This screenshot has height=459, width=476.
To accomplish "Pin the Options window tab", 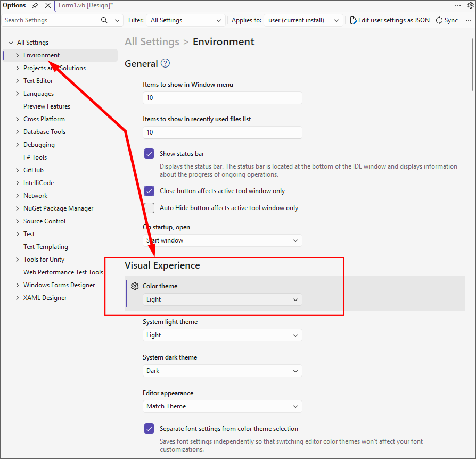I will (35, 5).
